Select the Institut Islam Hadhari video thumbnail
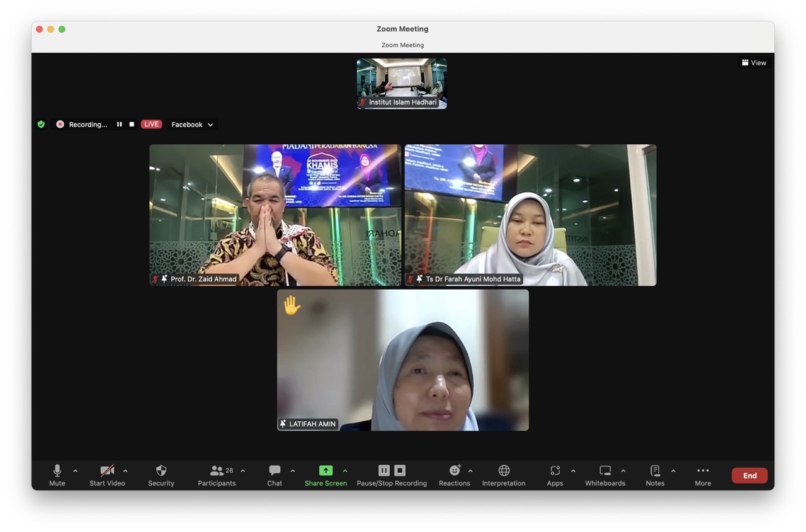The image size is (806, 532). coord(402,83)
